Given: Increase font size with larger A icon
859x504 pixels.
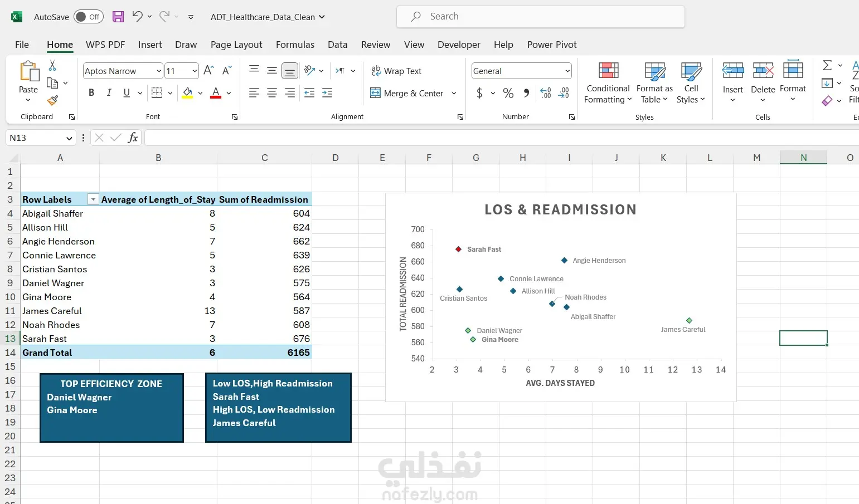Looking at the screenshot, I should [x=208, y=70].
